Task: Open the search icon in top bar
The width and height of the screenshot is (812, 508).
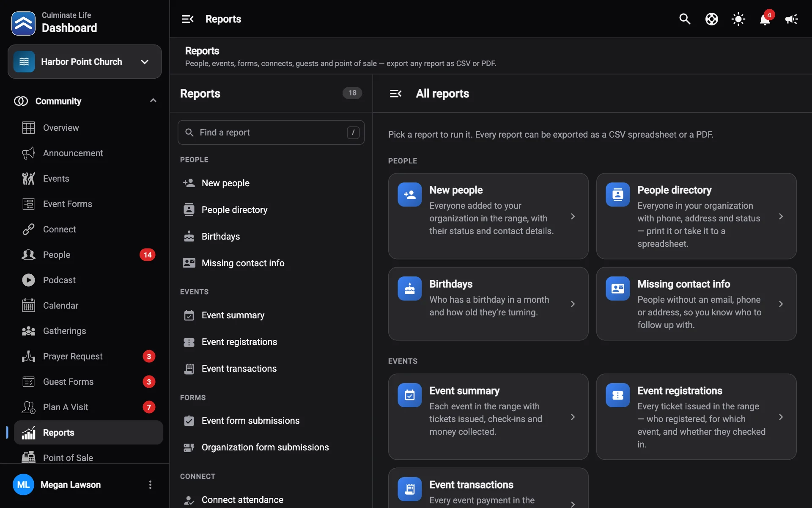Action: point(685,19)
